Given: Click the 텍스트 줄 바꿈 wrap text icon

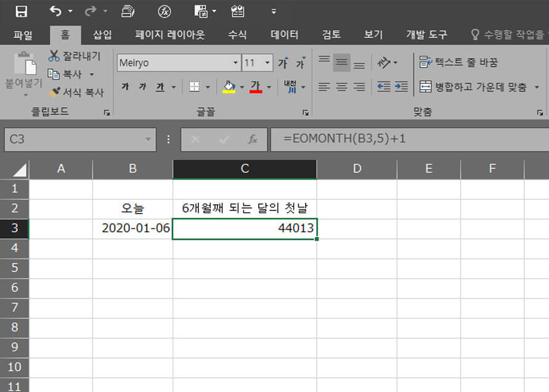Looking at the screenshot, I should 425,62.
